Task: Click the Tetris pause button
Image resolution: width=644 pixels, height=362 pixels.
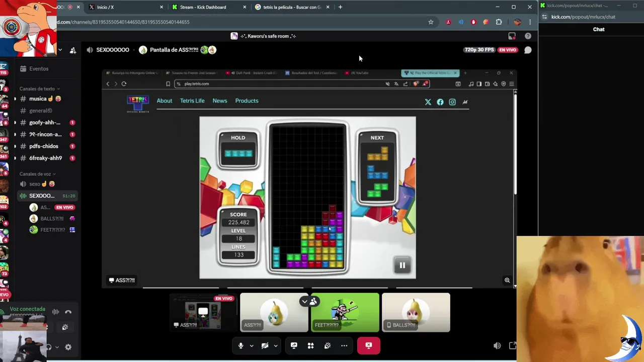Action: click(402, 265)
